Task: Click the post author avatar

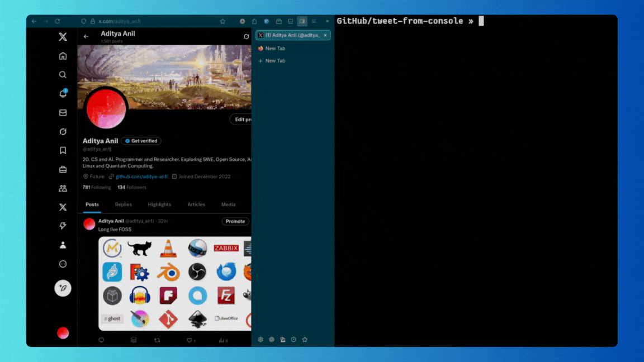Action: coord(89,224)
